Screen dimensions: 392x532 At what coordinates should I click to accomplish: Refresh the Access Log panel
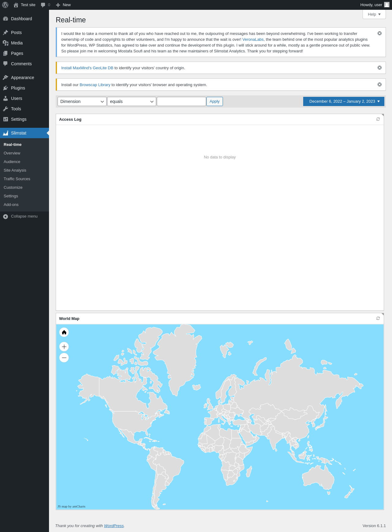(x=378, y=119)
